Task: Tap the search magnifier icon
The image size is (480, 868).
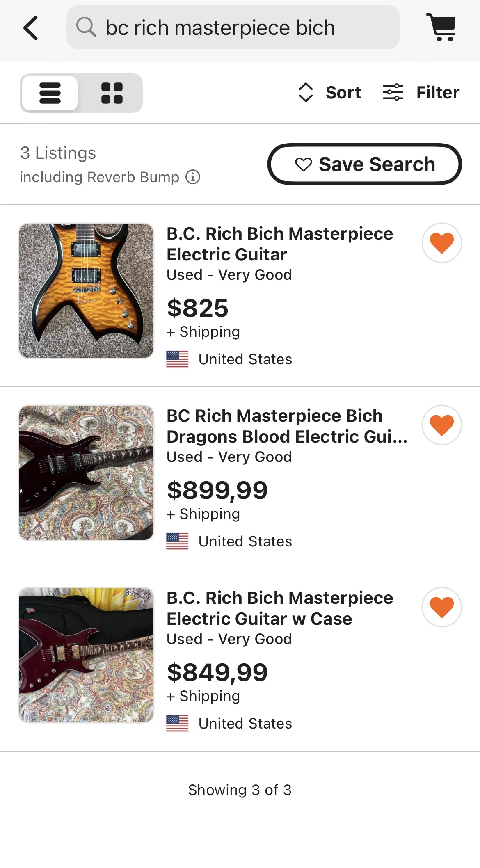Action: [86, 27]
